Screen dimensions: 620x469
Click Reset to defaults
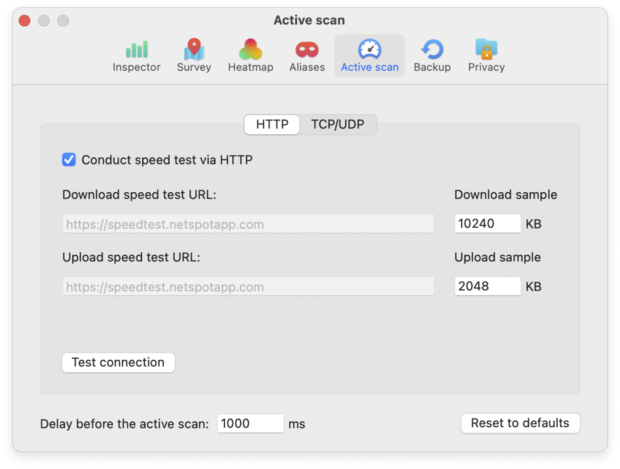[x=520, y=423]
